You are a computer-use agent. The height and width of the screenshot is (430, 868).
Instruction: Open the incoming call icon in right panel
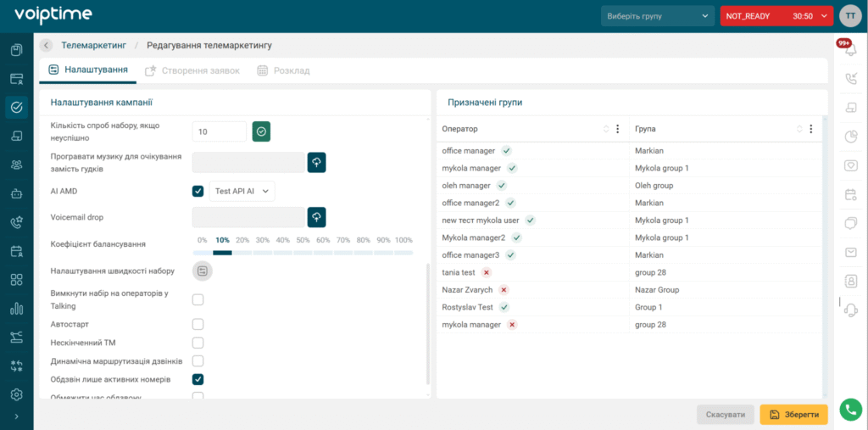tap(851, 79)
